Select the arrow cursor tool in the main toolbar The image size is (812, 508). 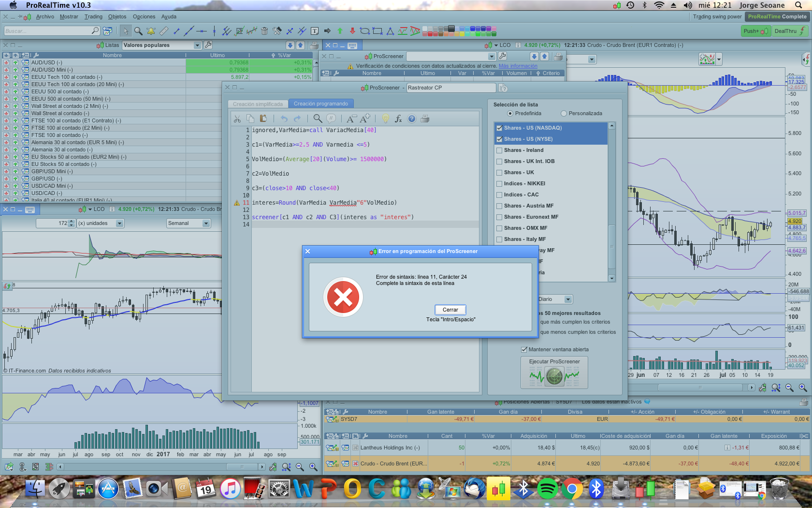click(x=126, y=31)
